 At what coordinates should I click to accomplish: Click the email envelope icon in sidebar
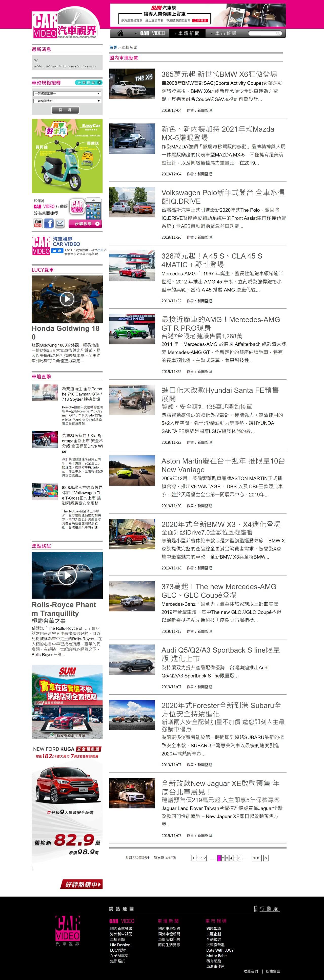click(60, 223)
